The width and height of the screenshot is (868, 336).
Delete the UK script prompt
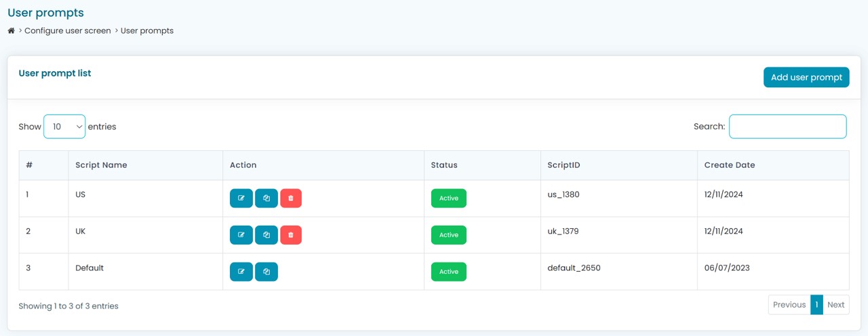pos(291,235)
